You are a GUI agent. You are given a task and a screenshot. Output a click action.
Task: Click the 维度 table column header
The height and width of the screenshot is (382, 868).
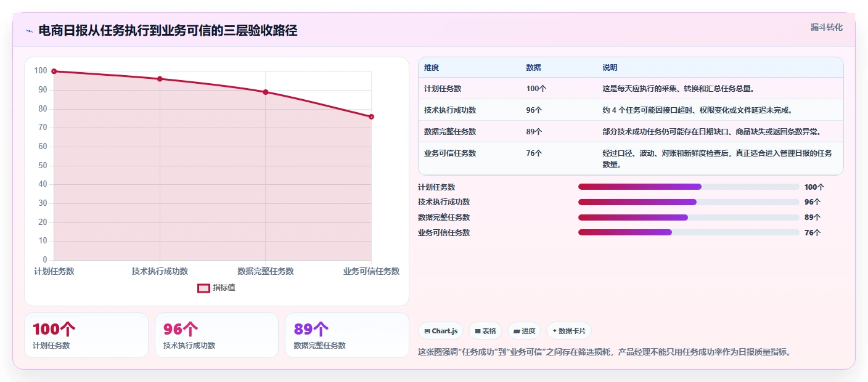[432, 68]
